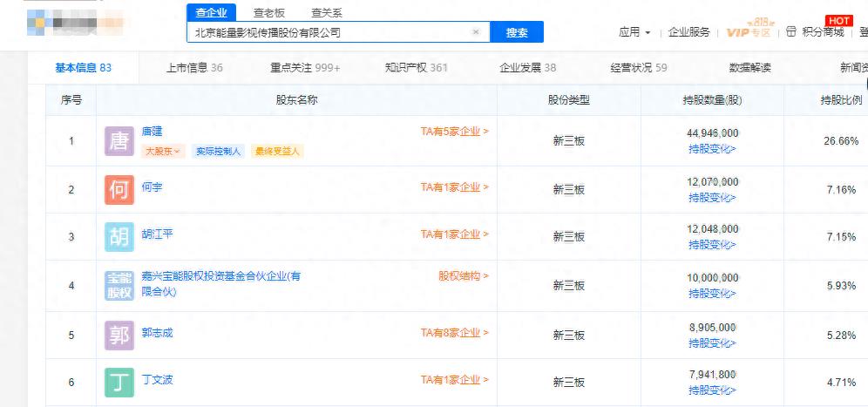Image resolution: width=868 pixels, height=407 pixels.
Task: Open the 数据解读 tab
Action: [x=750, y=68]
